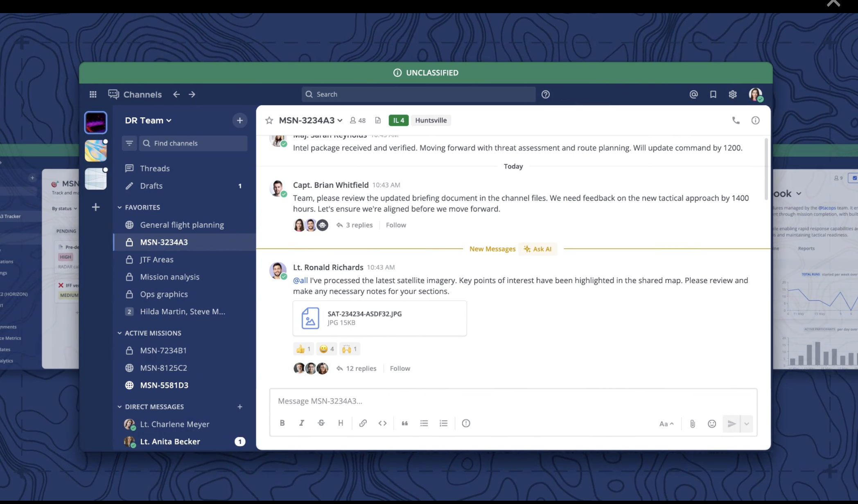Open MSN-5581D3 channel
Image resolution: width=858 pixels, height=504 pixels.
184,385
